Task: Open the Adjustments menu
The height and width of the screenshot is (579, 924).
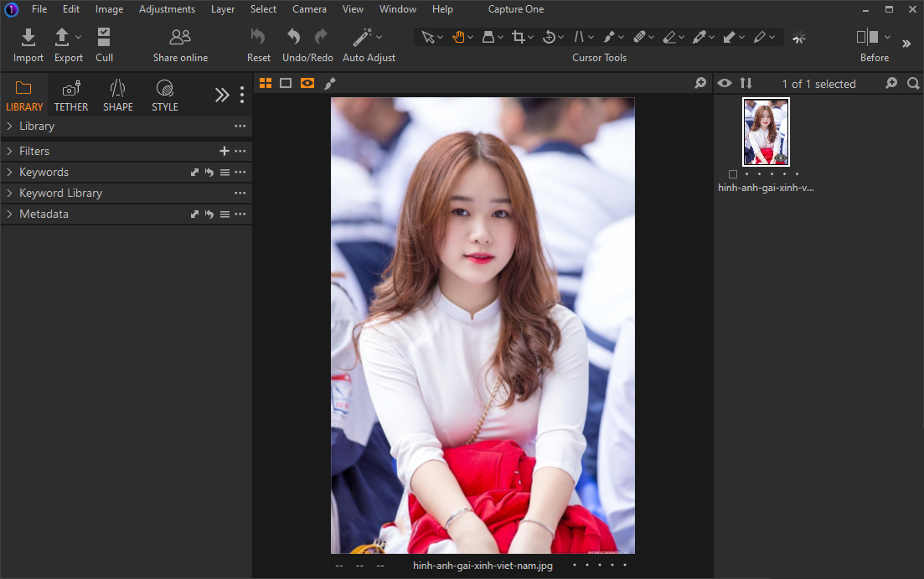Action: pyautogui.click(x=167, y=9)
